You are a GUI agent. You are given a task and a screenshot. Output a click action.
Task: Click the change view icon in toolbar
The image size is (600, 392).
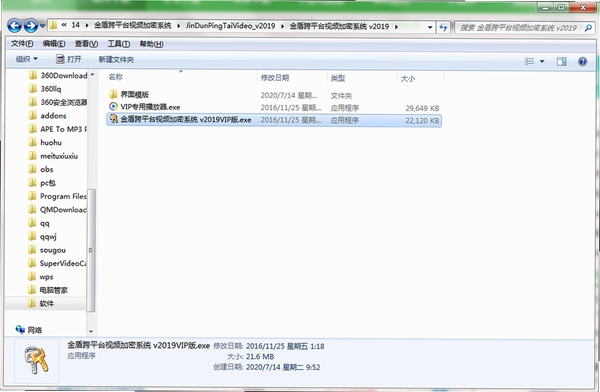point(529,61)
